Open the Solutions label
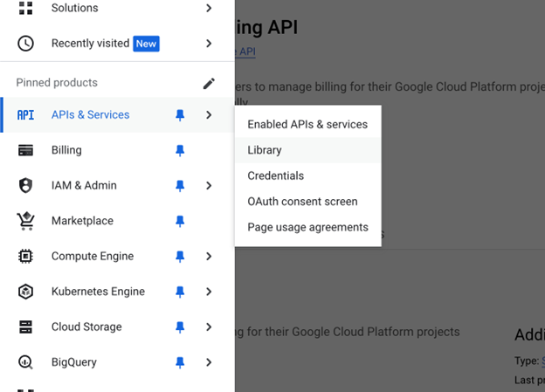This screenshot has width=545, height=392. [75, 8]
